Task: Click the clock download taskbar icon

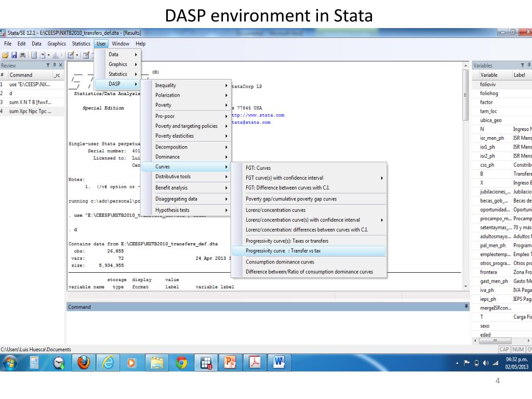Action: pyautogui.click(x=59, y=363)
